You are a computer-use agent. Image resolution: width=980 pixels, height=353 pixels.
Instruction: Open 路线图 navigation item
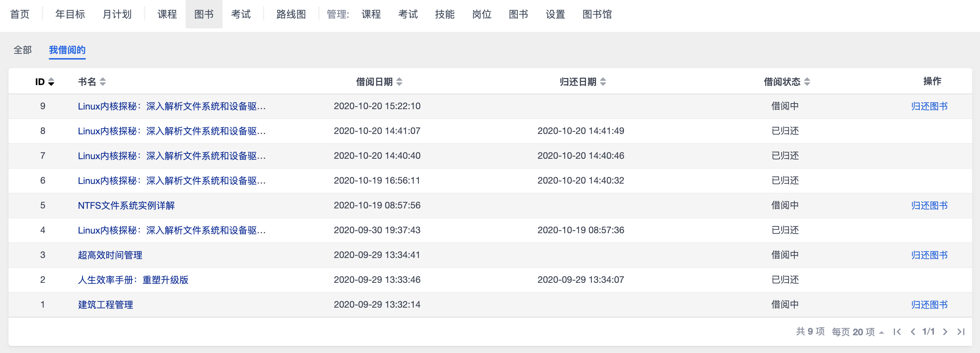(x=291, y=15)
